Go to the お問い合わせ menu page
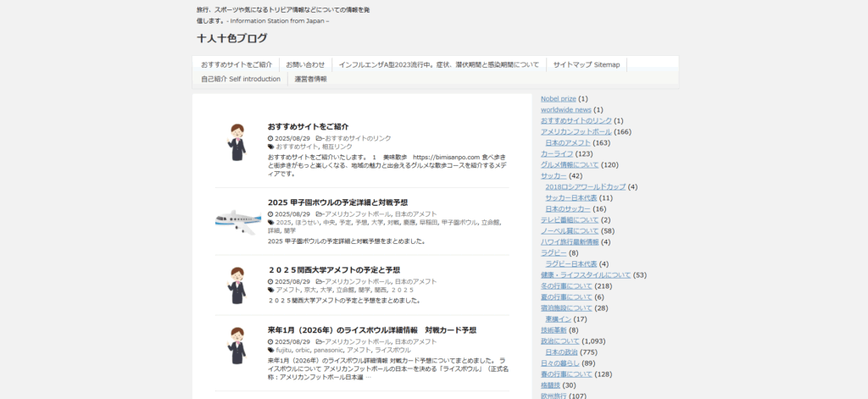 click(x=305, y=64)
